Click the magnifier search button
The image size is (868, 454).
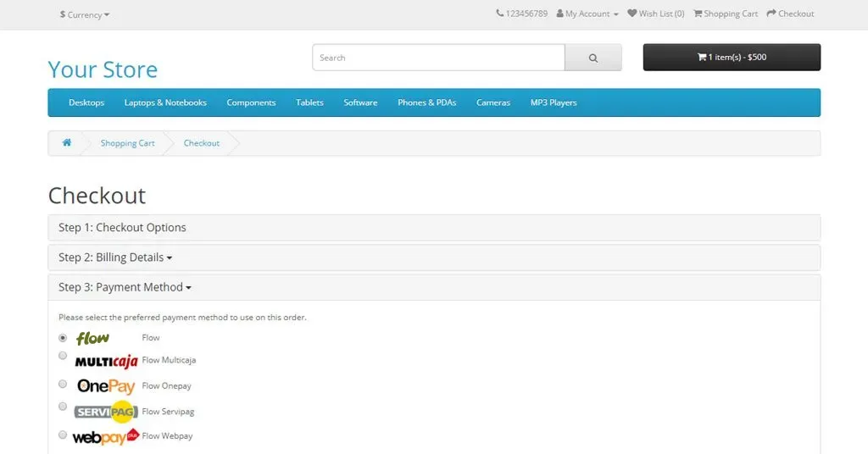593,58
